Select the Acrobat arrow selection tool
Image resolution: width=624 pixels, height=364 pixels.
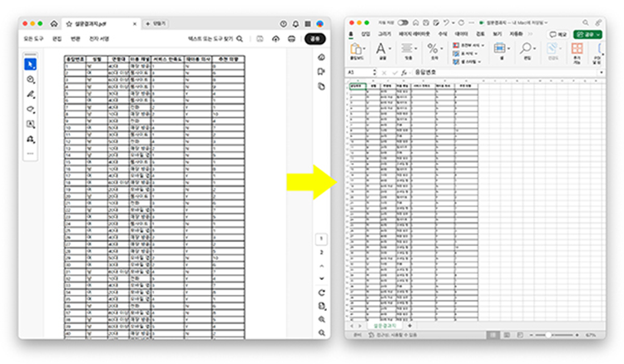point(30,64)
